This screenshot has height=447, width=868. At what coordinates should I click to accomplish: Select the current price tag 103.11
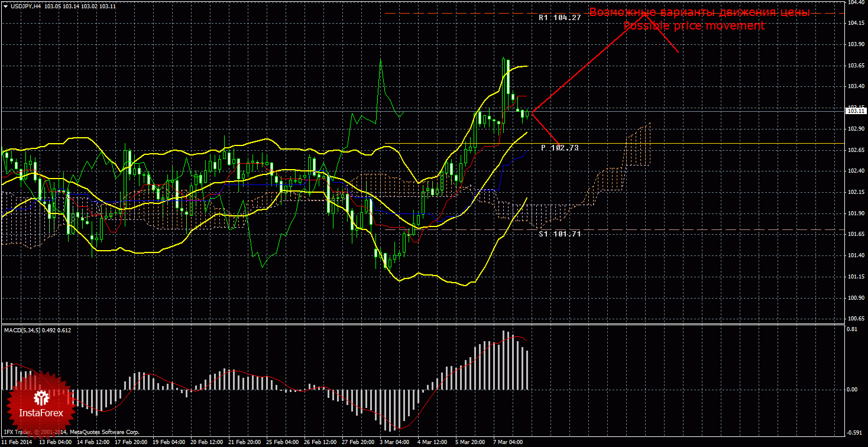click(856, 111)
